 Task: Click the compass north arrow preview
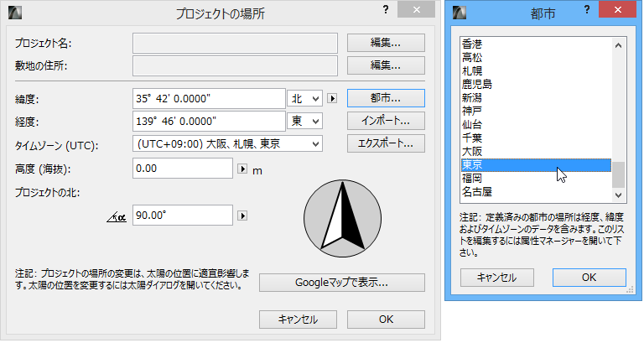(x=342, y=218)
